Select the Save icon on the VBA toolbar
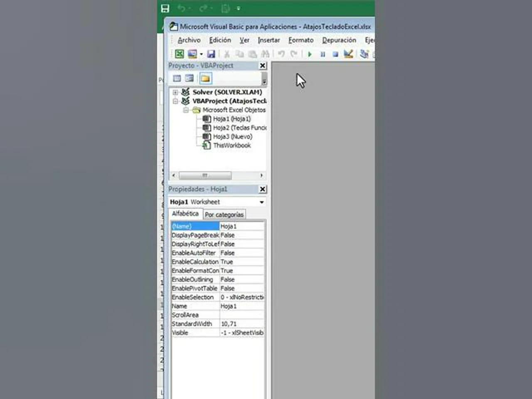Screen dimensions: 532x399 click(211, 54)
